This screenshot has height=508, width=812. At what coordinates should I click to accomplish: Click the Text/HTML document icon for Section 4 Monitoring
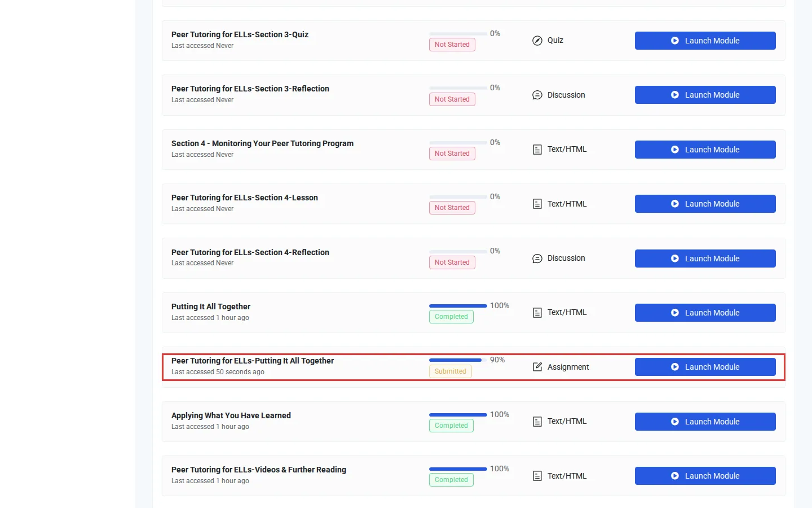coord(537,150)
